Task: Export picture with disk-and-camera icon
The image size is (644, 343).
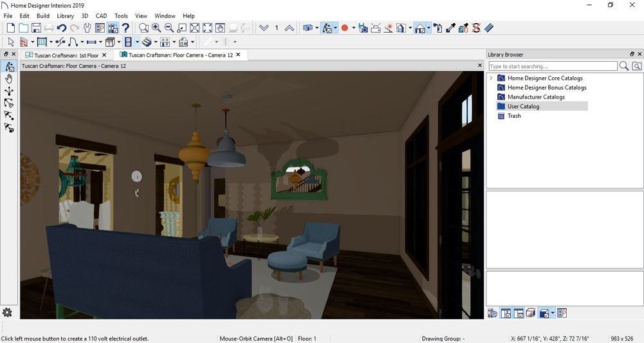Action: (x=363, y=28)
